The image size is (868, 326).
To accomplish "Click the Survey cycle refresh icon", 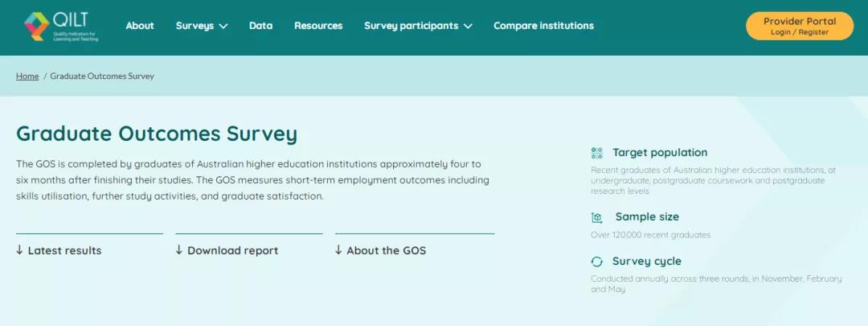I will [596, 262].
